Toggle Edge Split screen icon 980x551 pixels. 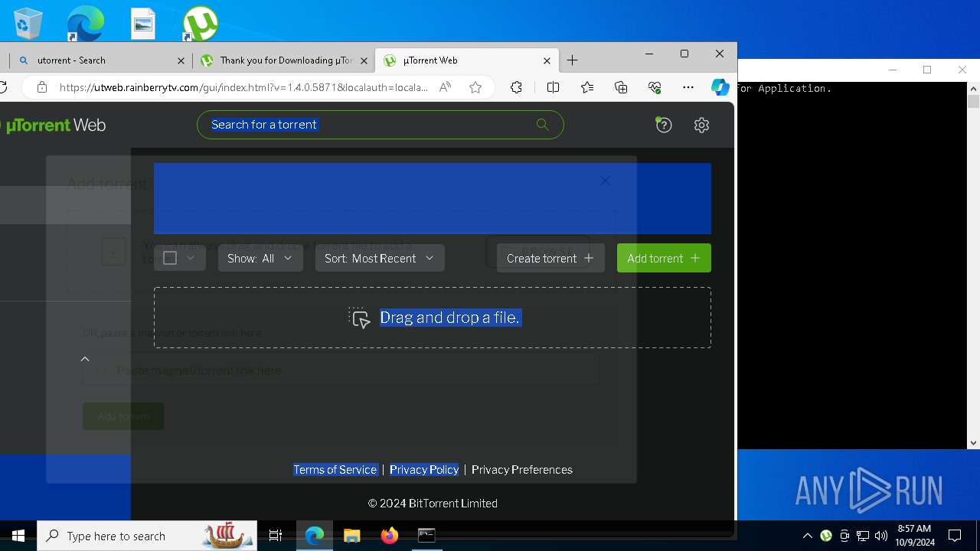click(x=554, y=87)
